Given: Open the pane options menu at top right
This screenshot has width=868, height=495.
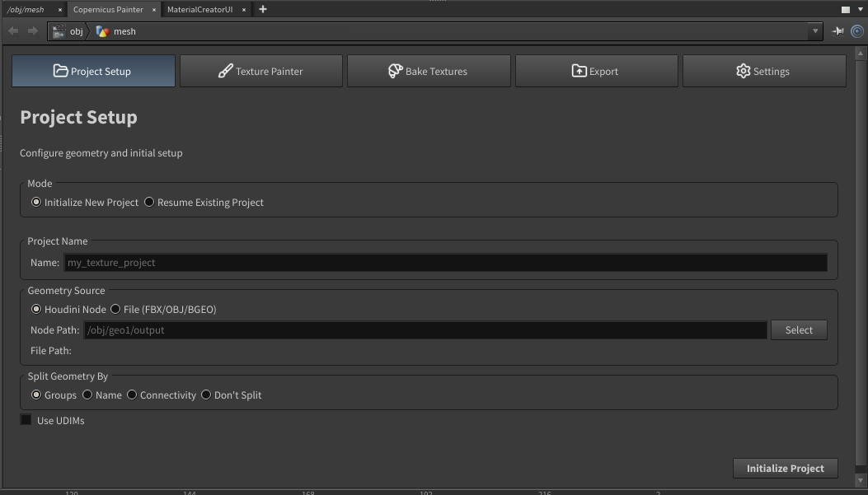Looking at the screenshot, I should pyautogui.click(x=846, y=10).
